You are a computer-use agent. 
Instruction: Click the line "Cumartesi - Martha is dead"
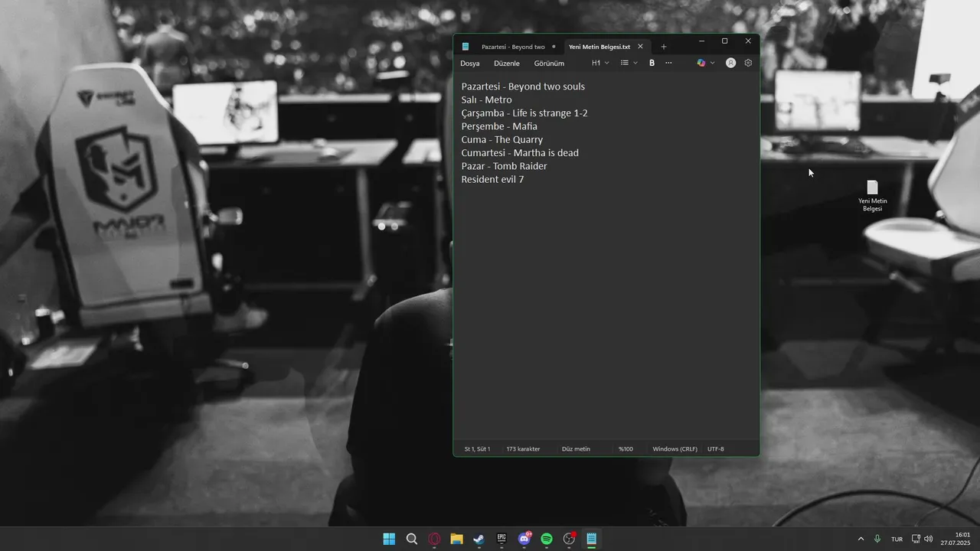(x=520, y=153)
